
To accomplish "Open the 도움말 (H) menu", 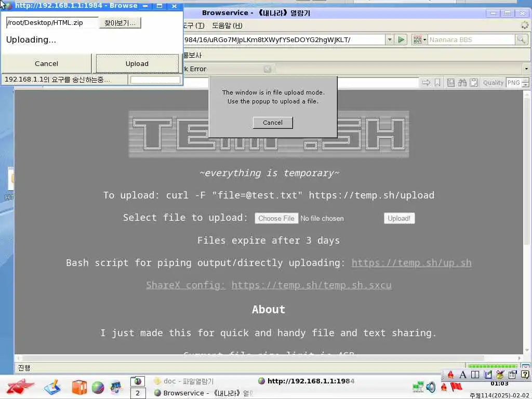I will click(227, 25).
